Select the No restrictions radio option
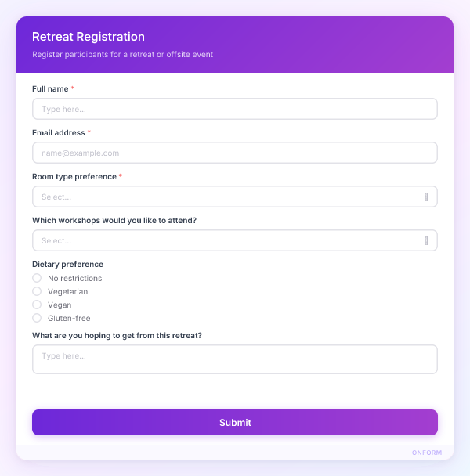 pyautogui.click(x=37, y=278)
